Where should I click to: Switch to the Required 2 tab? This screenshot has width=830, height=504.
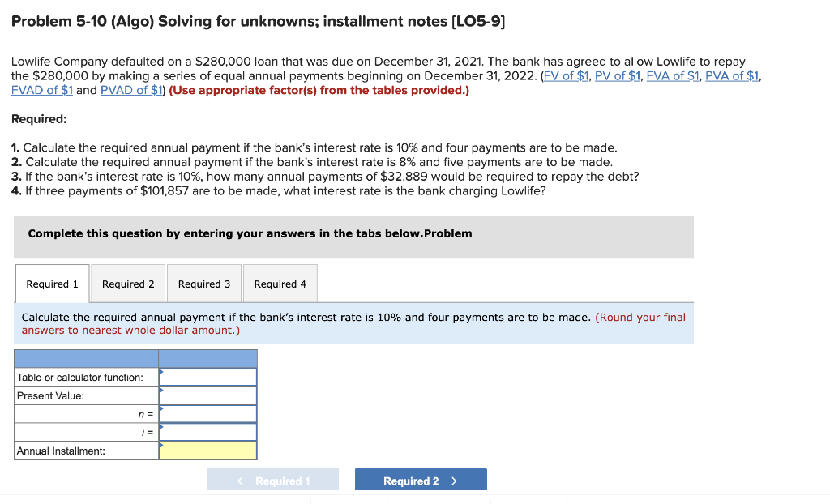coord(127,284)
